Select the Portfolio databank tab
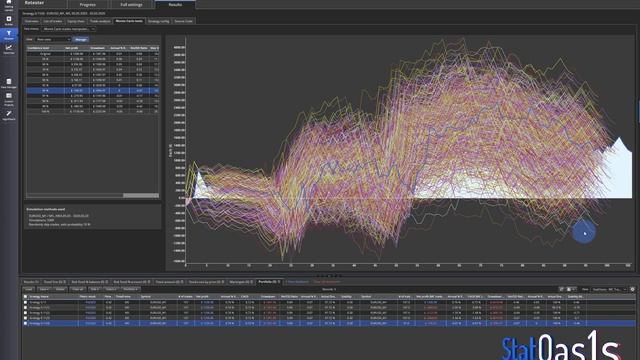640x360 pixels. (269, 282)
